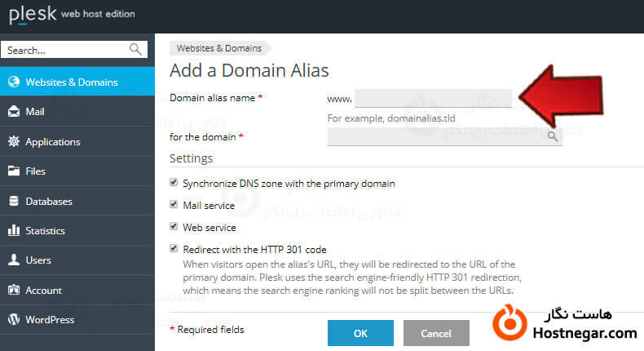
Task: Click the sidebar Search box
Action: [x=65, y=50]
